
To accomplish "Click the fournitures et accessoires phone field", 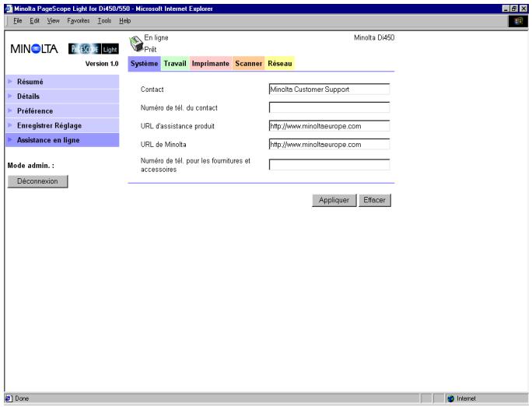I will click(x=329, y=165).
